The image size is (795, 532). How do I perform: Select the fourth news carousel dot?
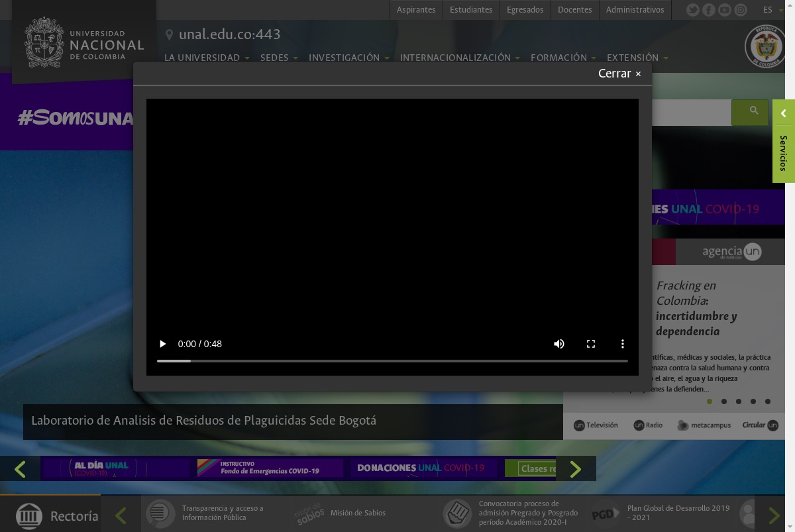(753, 401)
